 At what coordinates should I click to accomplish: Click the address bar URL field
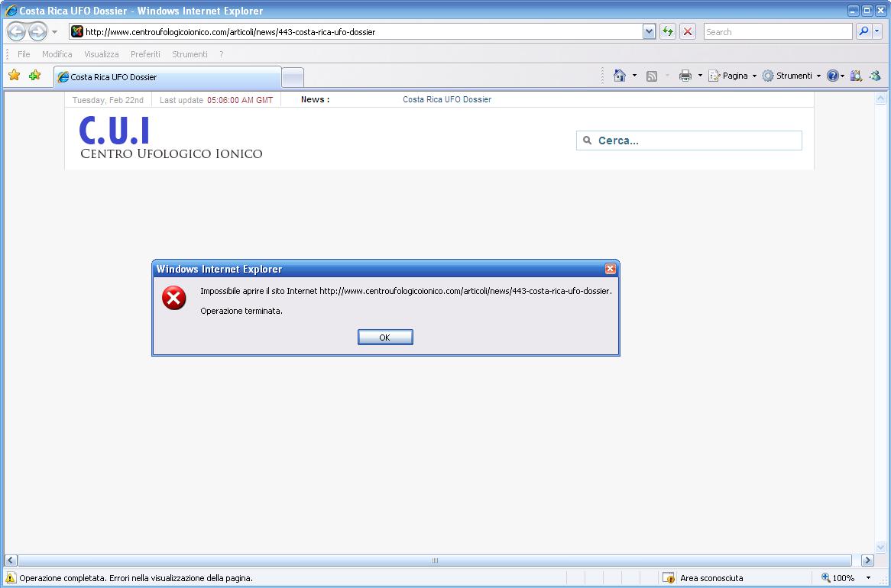364,32
